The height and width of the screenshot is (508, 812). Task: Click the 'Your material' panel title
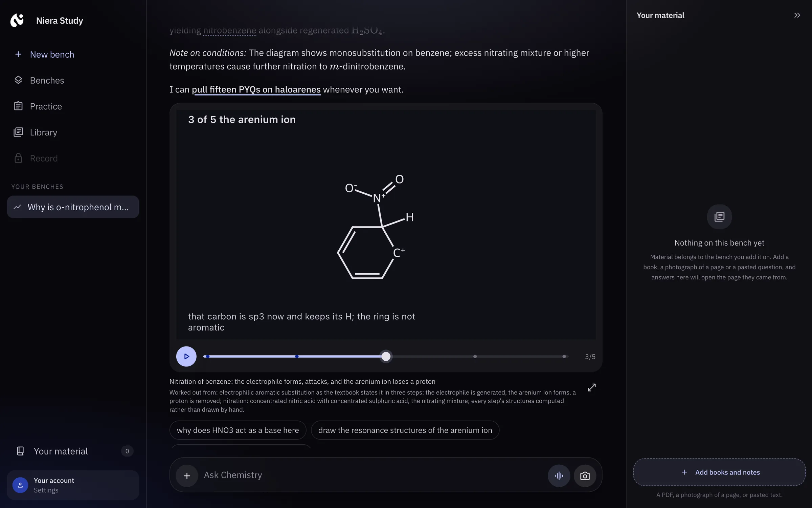point(660,15)
